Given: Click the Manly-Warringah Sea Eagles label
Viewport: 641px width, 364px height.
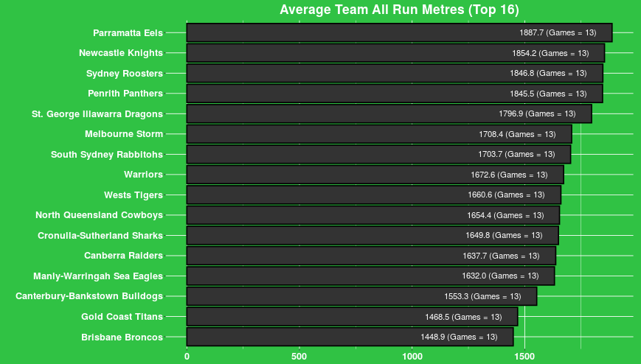Looking at the screenshot, I should (98, 276).
